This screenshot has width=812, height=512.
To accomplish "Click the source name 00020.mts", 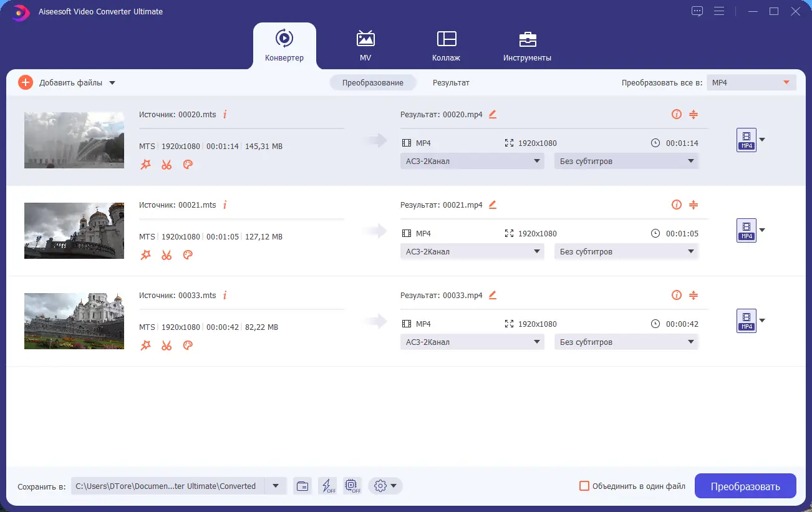I will point(197,115).
